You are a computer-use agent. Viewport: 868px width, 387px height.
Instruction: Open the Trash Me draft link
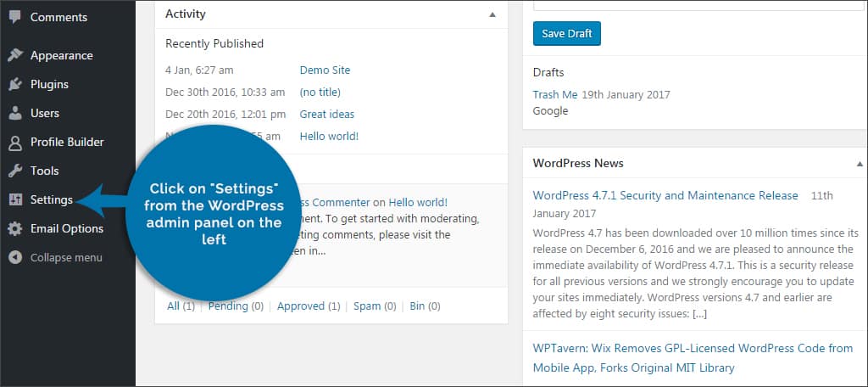555,94
